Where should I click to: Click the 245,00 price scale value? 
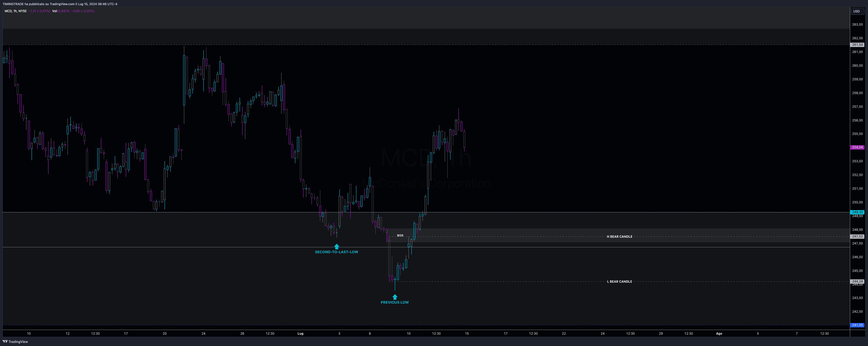(x=857, y=271)
